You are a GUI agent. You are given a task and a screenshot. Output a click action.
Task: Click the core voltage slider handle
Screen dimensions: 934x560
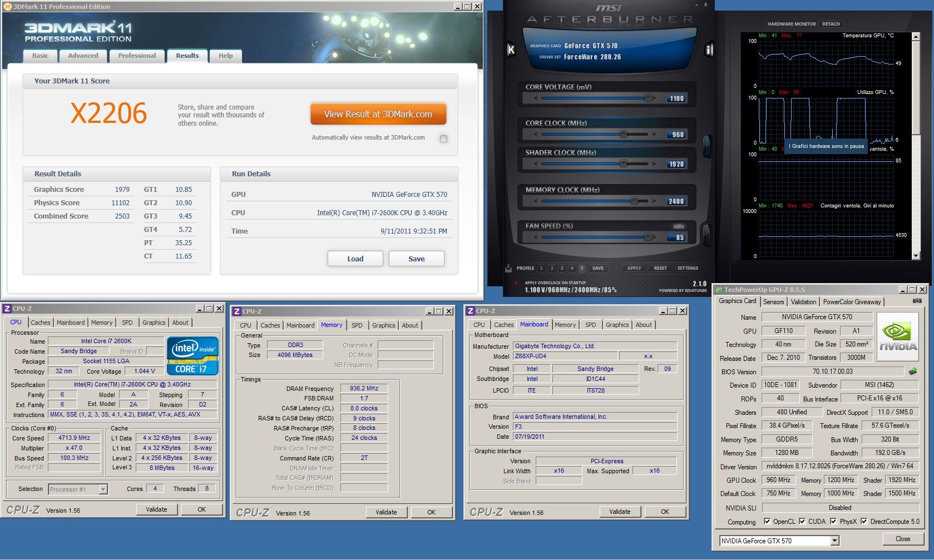coord(648,98)
